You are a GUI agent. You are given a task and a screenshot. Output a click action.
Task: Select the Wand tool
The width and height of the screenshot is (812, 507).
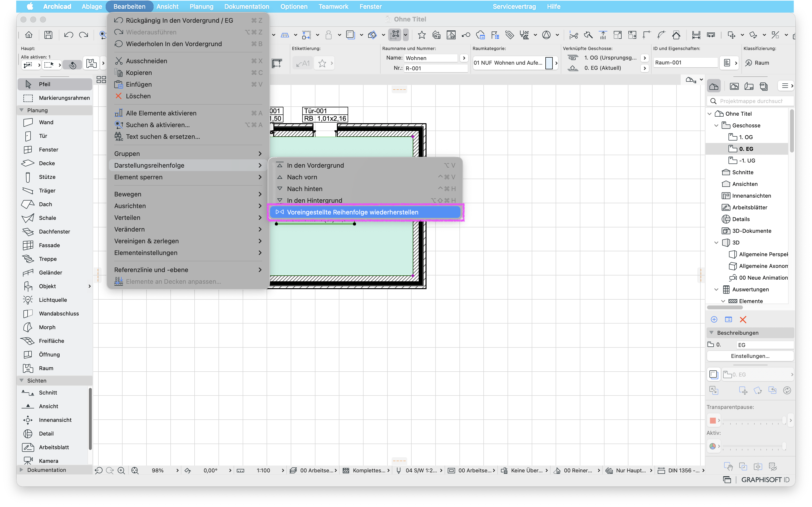(x=55, y=122)
